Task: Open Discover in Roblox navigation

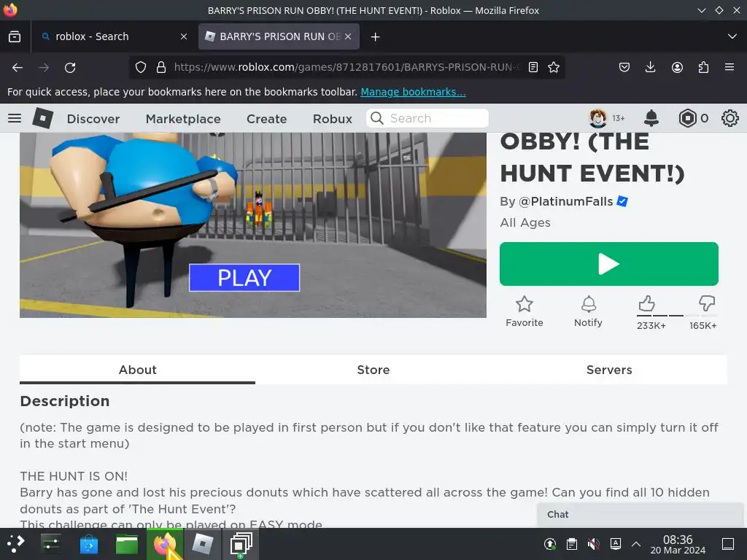Action: point(93,119)
